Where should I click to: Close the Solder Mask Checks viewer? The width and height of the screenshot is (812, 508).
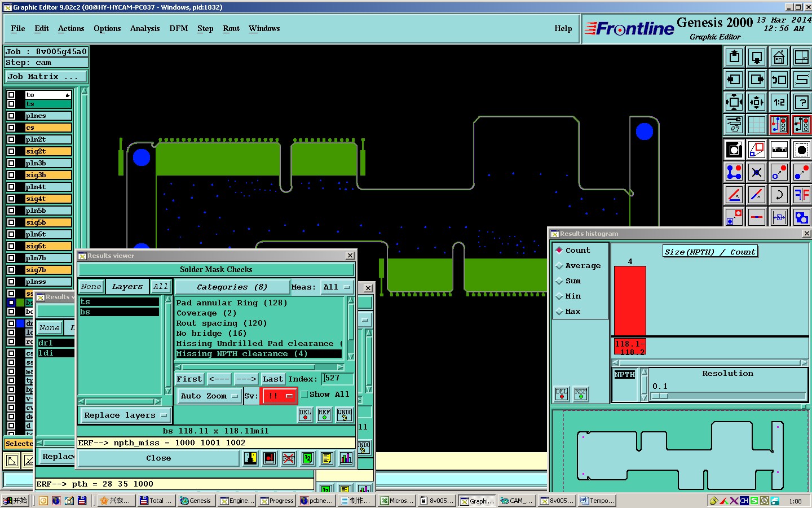click(158, 458)
